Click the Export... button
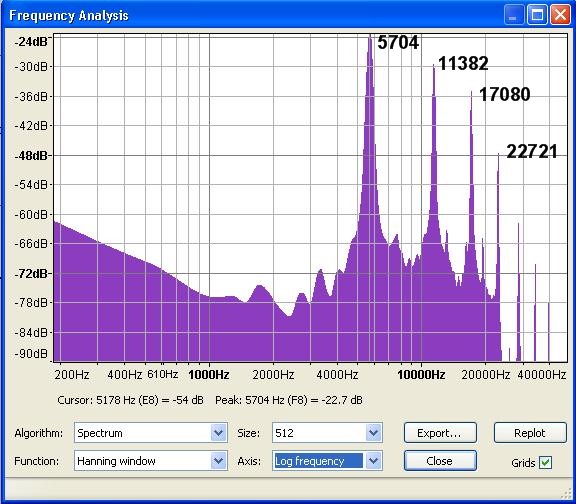Screen dimensions: 576x504 (440, 433)
